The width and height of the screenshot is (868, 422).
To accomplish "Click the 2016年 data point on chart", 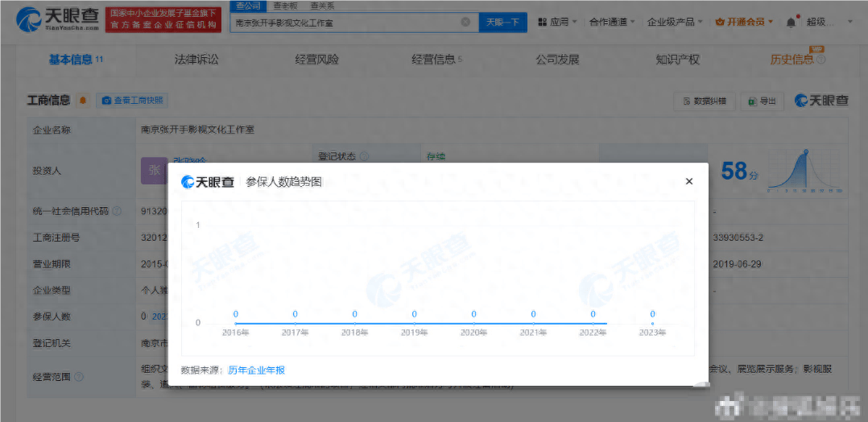I will click(x=236, y=324).
